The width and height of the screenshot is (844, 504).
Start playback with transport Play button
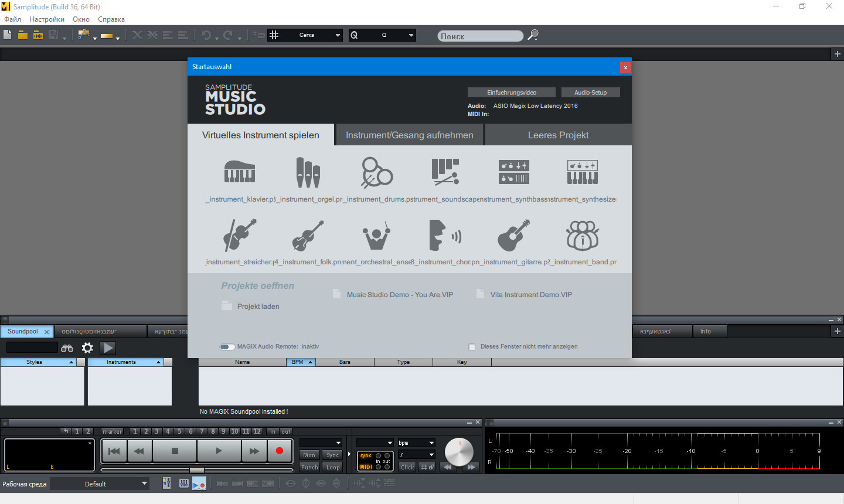tap(219, 451)
